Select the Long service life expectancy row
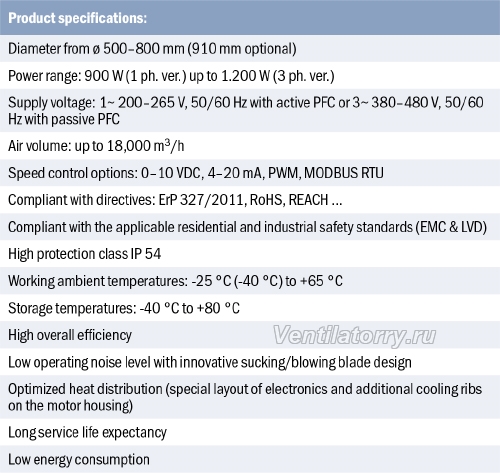500x473 pixels. tap(250, 432)
